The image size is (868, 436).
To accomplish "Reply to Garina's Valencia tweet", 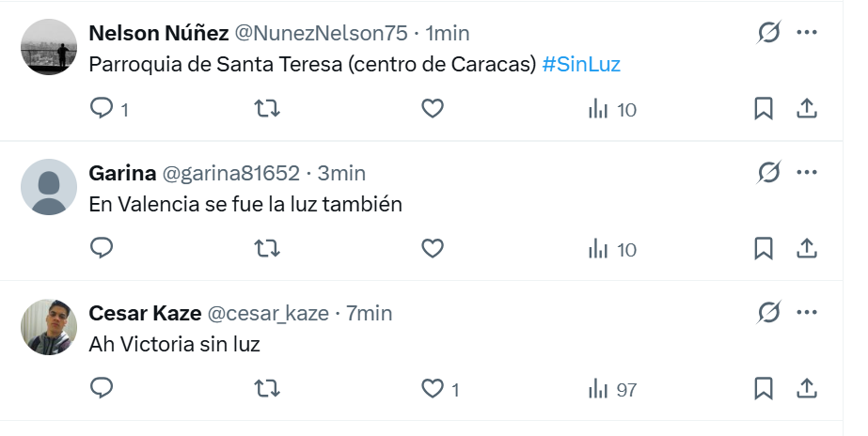I will (x=102, y=249).
